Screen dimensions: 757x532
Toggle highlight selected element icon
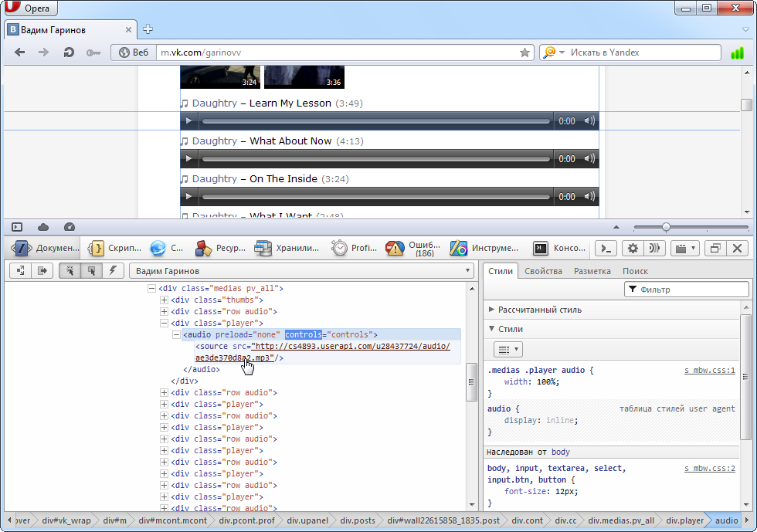(x=92, y=271)
